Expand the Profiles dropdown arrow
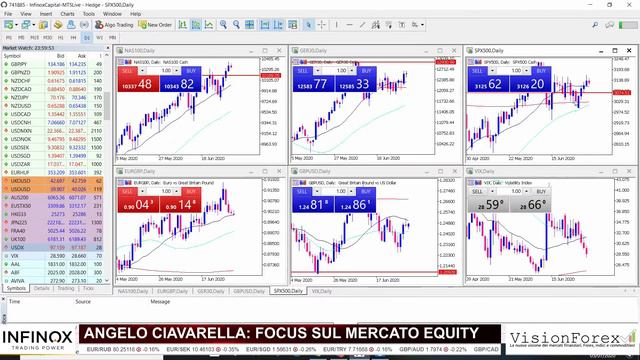640x360 pixels. coord(33,25)
